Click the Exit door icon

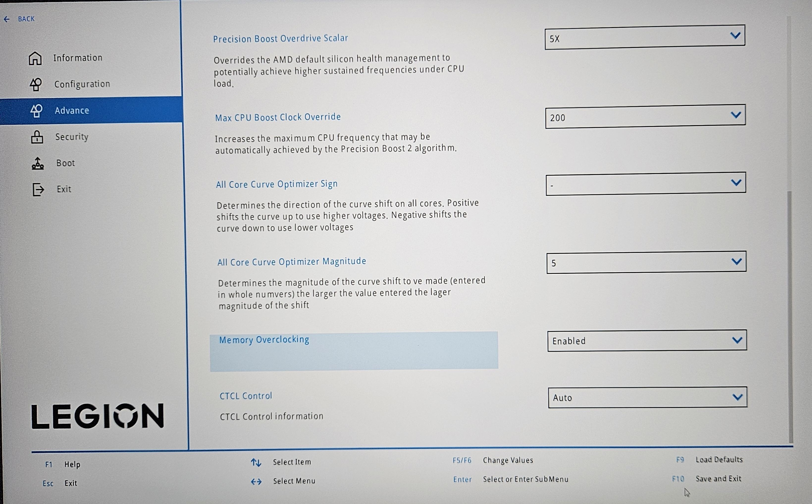point(38,189)
